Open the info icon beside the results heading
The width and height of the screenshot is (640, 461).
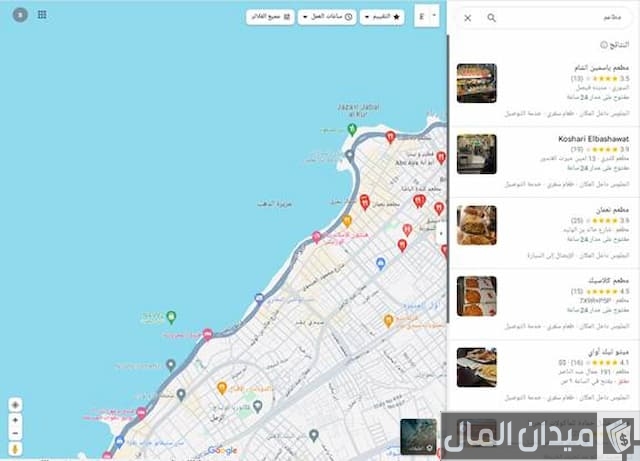[x=604, y=45]
